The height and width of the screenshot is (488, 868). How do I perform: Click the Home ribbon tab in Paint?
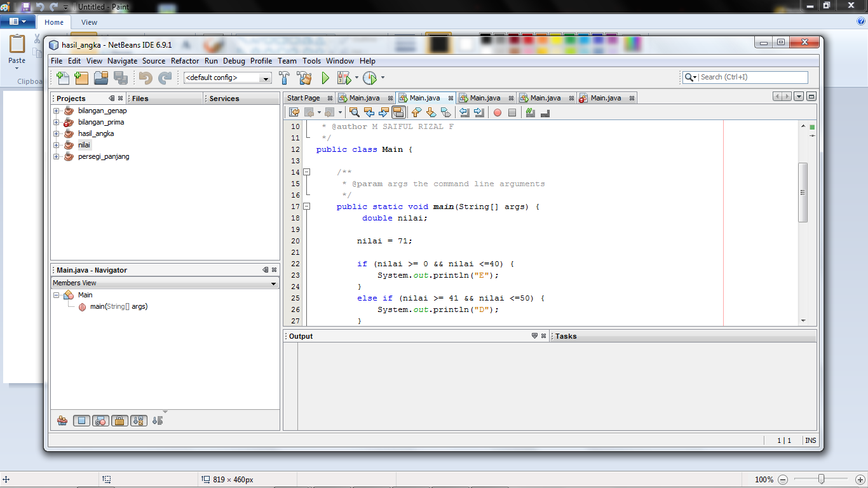pos(53,22)
